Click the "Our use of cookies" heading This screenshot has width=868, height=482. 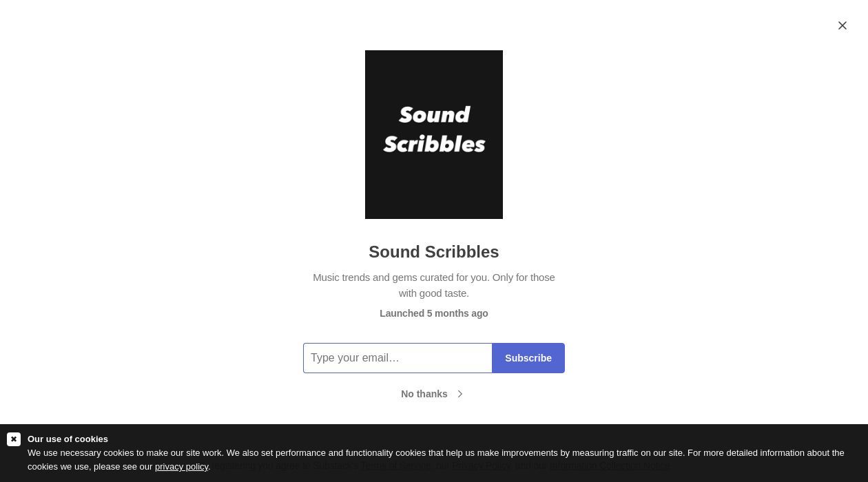(68, 439)
